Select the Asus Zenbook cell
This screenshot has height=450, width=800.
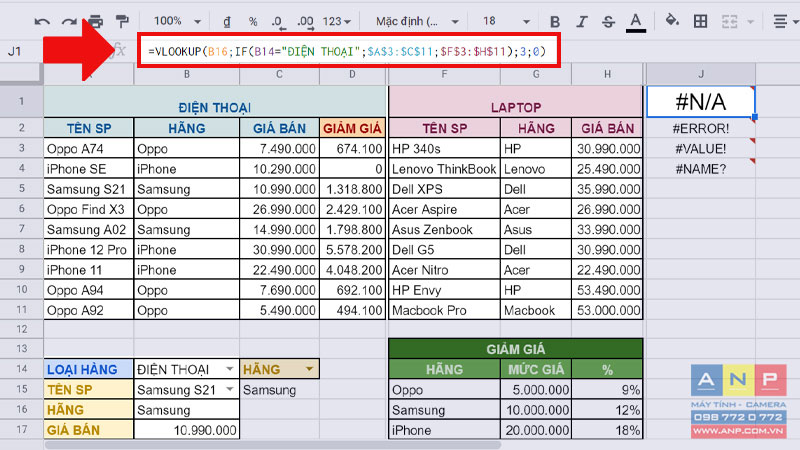coord(444,230)
